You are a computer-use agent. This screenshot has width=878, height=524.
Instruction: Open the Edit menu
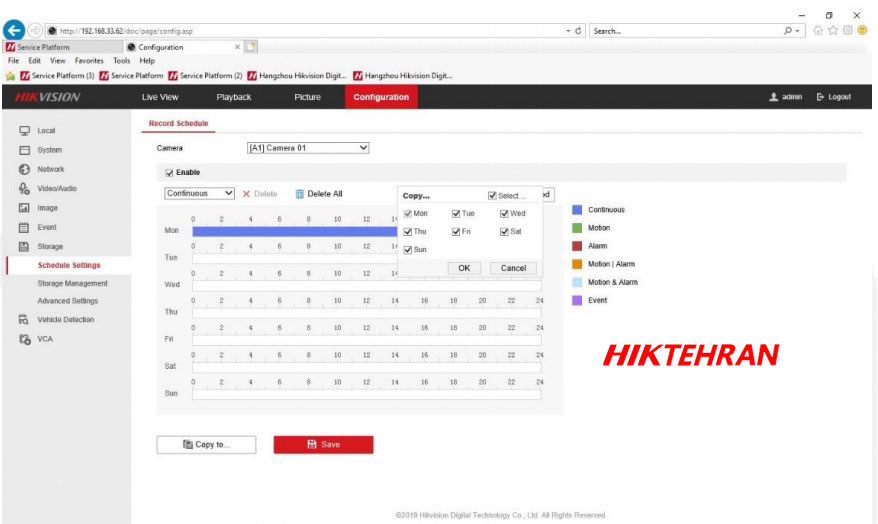coord(35,60)
